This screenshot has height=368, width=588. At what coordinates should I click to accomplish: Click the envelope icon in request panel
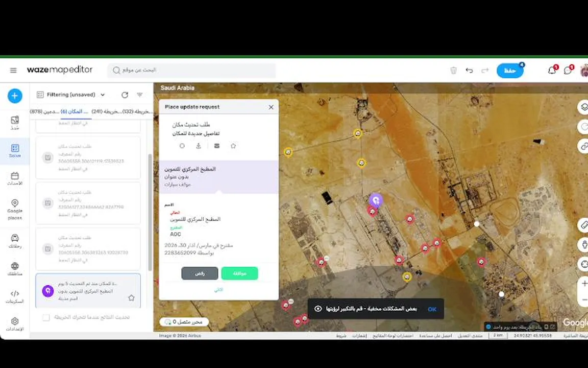(x=216, y=146)
